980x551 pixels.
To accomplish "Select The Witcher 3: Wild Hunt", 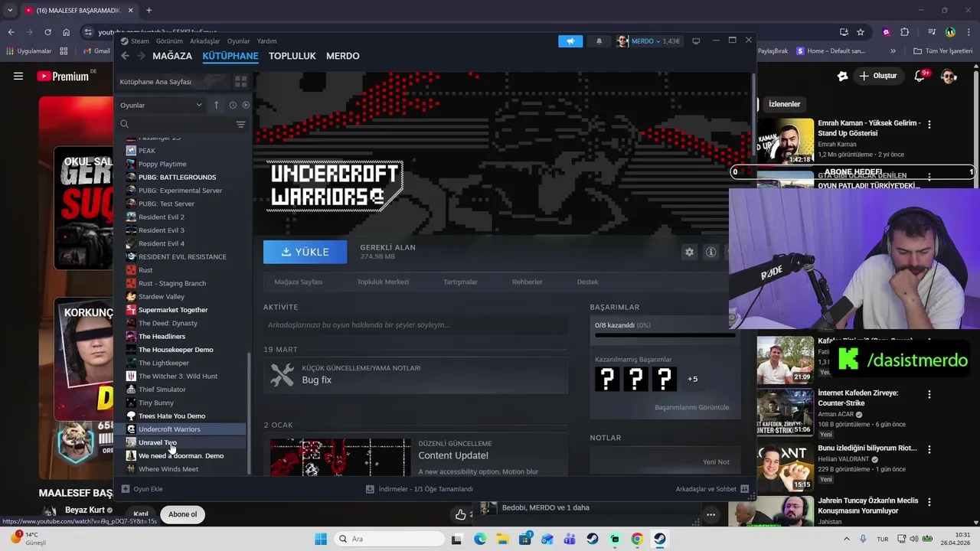I will point(178,377).
